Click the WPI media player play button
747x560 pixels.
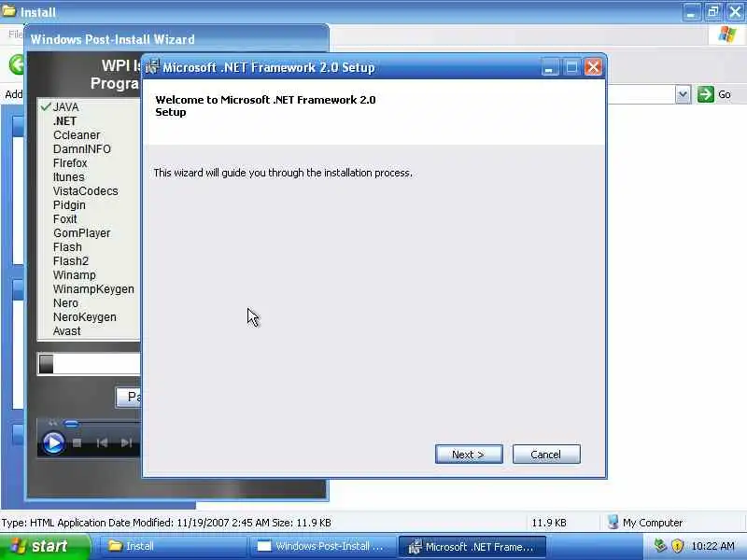click(53, 442)
